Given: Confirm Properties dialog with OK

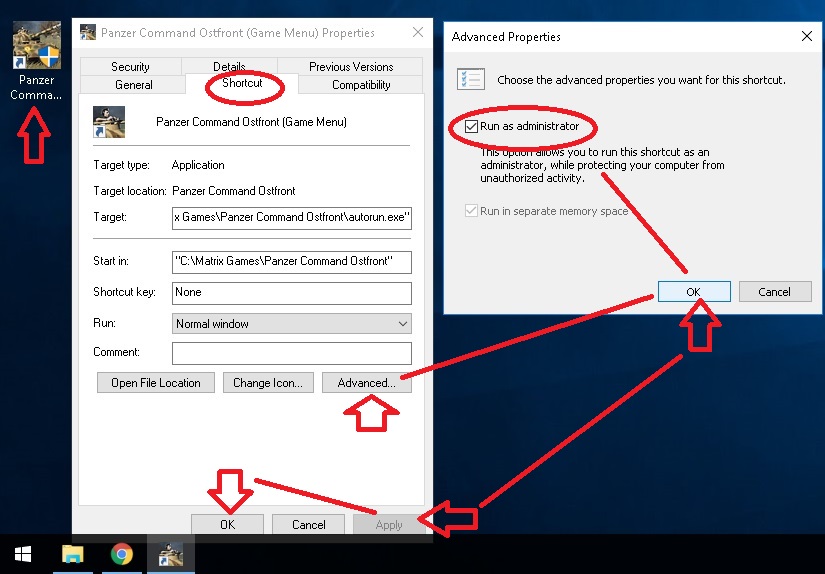Looking at the screenshot, I should tap(227, 525).
